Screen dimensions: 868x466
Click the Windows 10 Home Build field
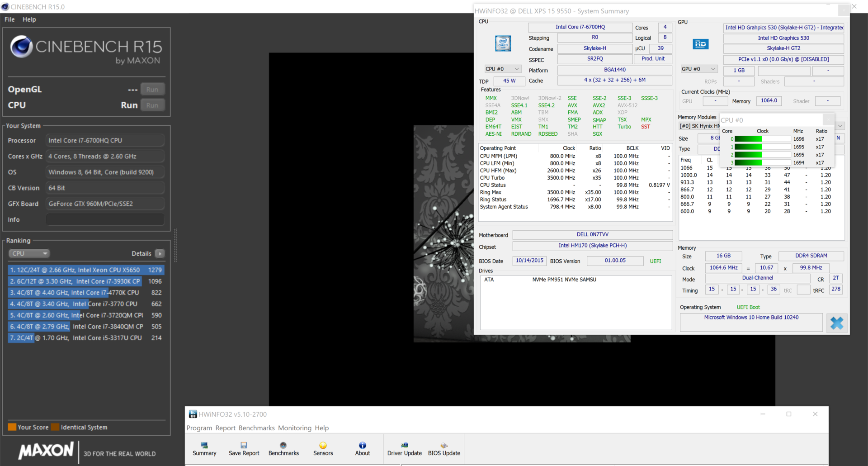(751, 322)
